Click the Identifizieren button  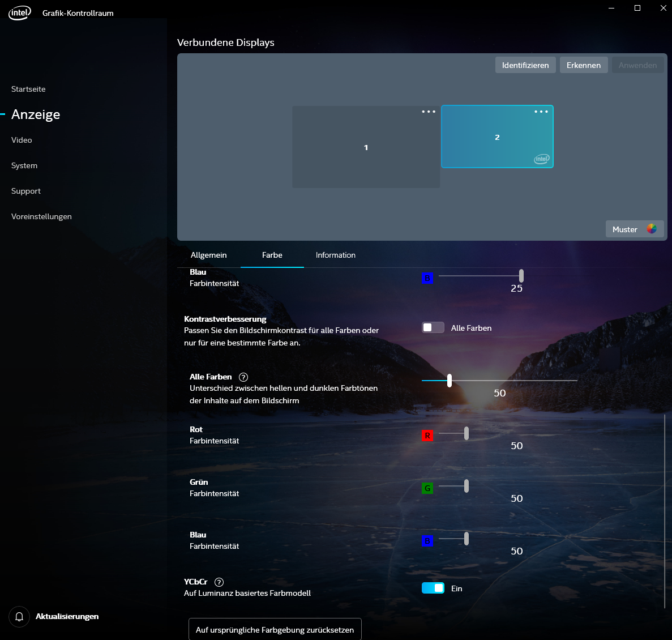[525, 65]
